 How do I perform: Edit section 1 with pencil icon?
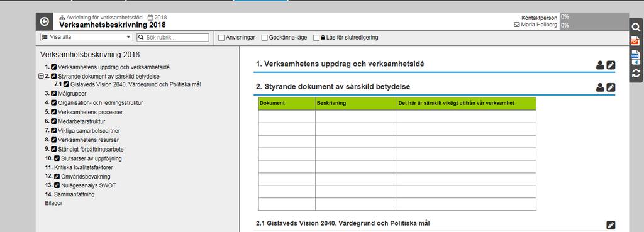[x=611, y=65]
